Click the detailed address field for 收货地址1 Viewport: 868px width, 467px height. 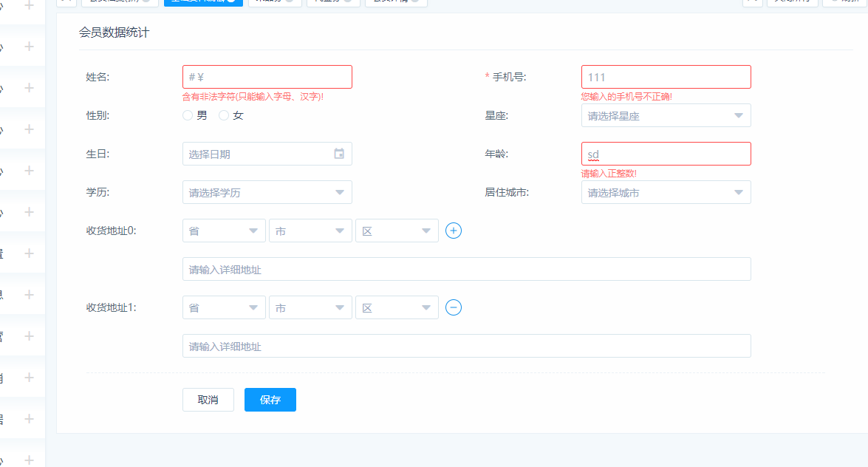point(467,347)
